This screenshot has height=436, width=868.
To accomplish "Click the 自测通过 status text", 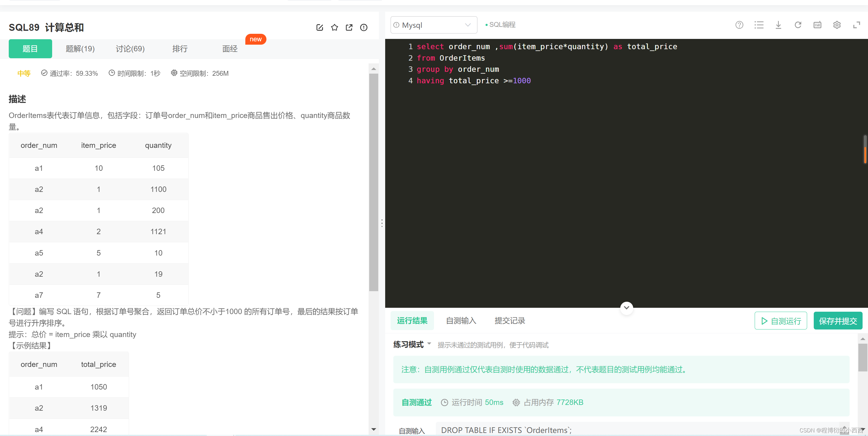I will [x=417, y=402].
